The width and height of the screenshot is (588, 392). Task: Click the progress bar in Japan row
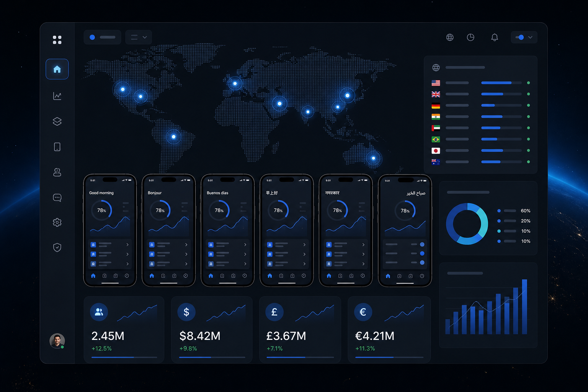pyautogui.click(x=501, y=150)
